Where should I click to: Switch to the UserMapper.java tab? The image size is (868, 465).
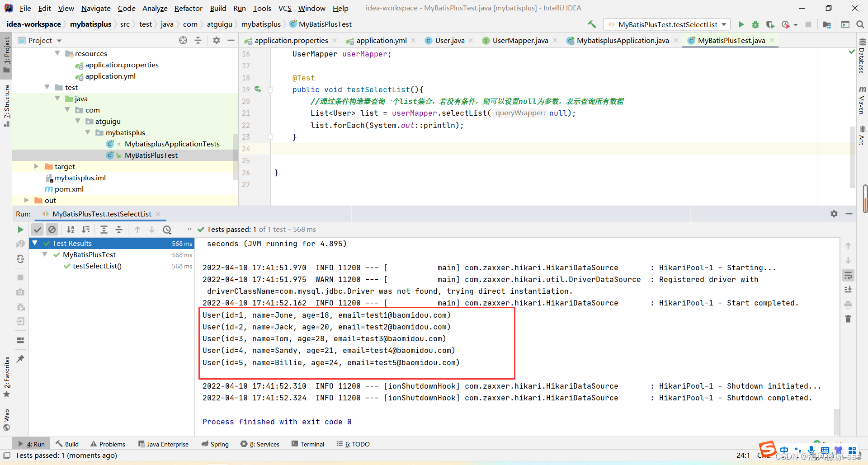tap(520, 40)
